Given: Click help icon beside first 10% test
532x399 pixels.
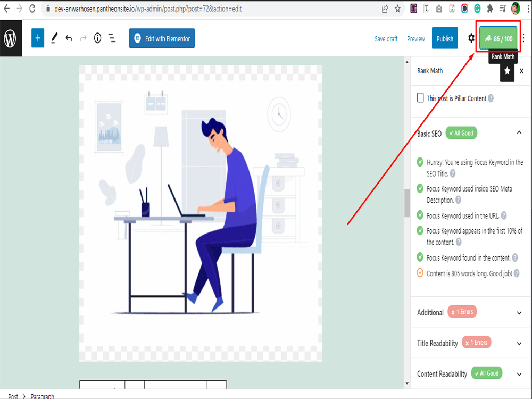Looking at the screenshot, I should (x=459, y=242).
